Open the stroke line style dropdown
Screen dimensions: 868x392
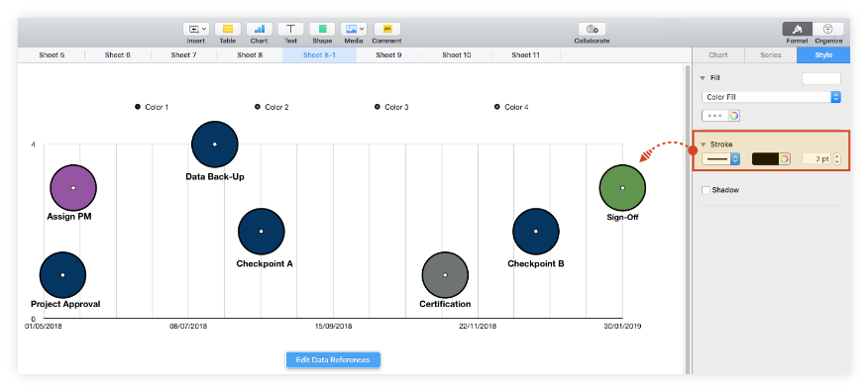click(720, 159)
